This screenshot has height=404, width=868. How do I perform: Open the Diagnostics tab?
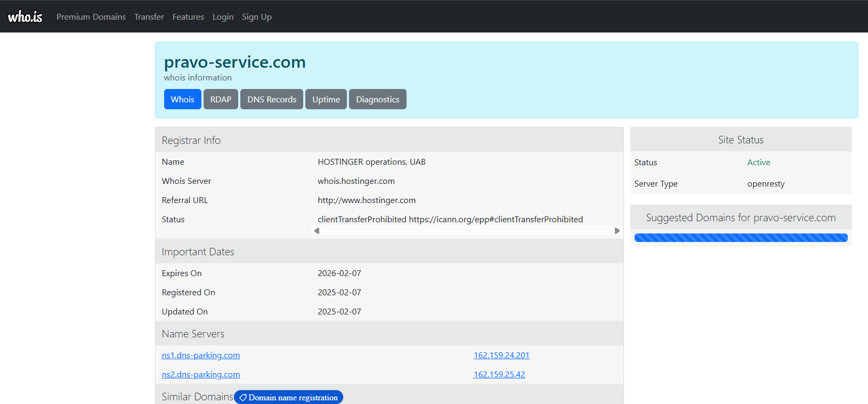(x=378, y=99)
